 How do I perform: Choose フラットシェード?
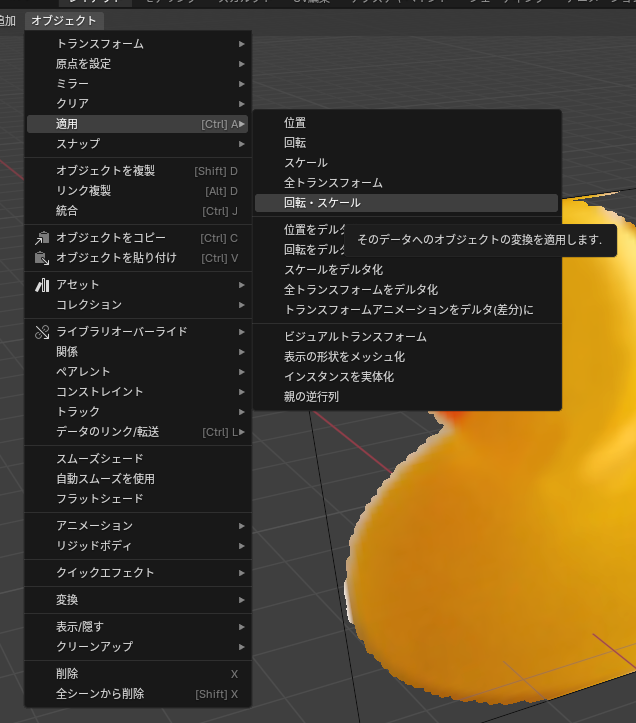[137, 499]
